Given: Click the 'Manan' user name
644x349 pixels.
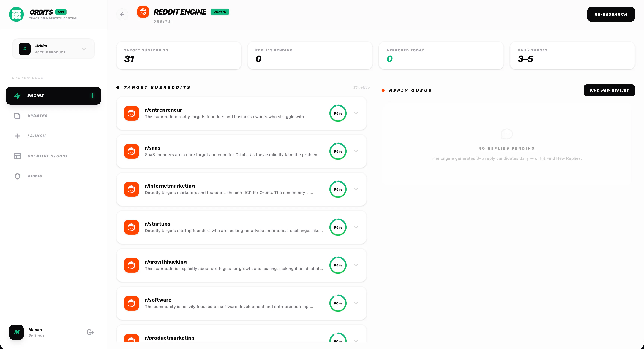Looking at the screenshot, I should [35, 330].
